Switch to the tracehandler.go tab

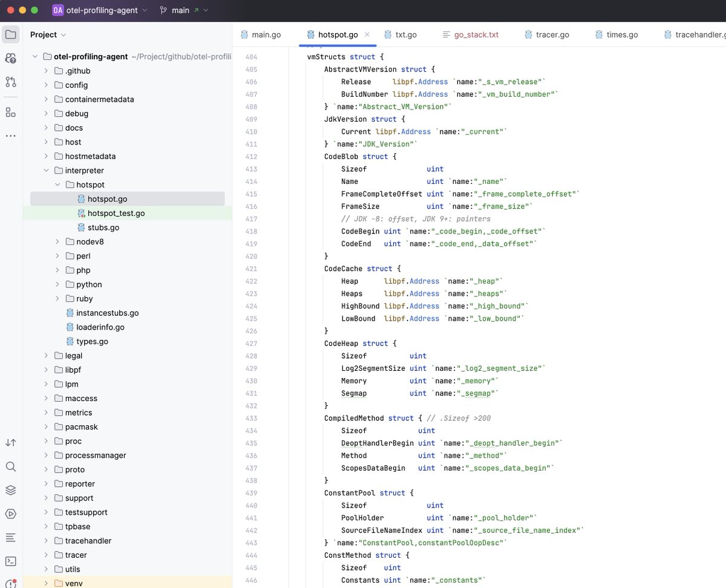(695, 34)
